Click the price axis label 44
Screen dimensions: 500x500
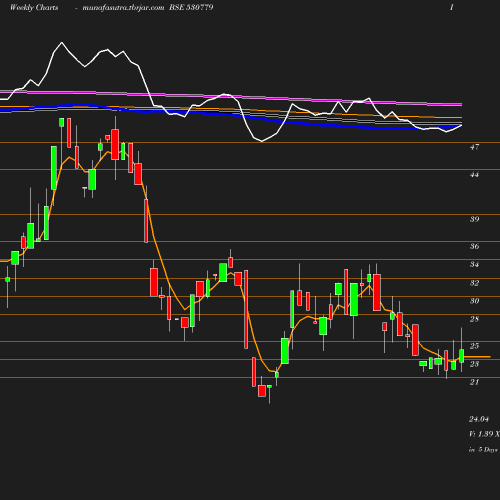pyautogui.click(x=474, y=174)
